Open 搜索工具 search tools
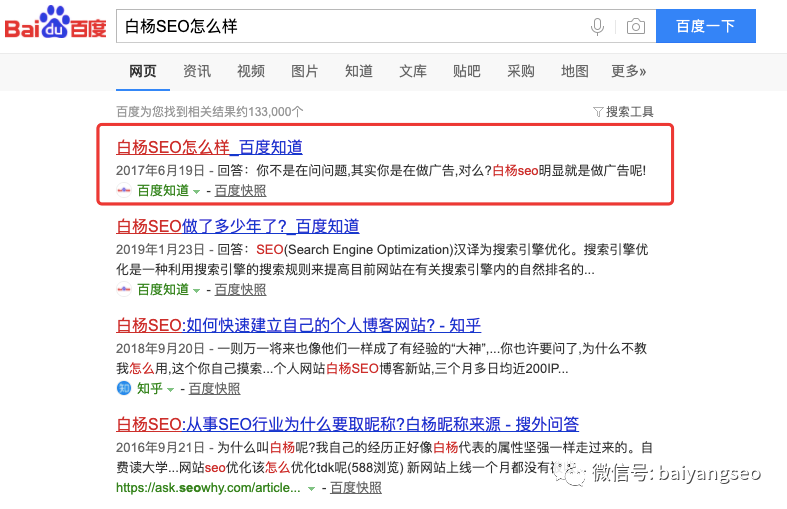787x509 pixels. (x=629, y=111)
